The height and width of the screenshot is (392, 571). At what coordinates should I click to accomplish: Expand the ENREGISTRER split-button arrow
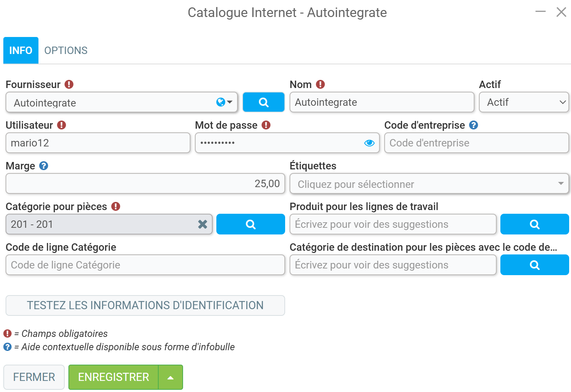[170, 377]
